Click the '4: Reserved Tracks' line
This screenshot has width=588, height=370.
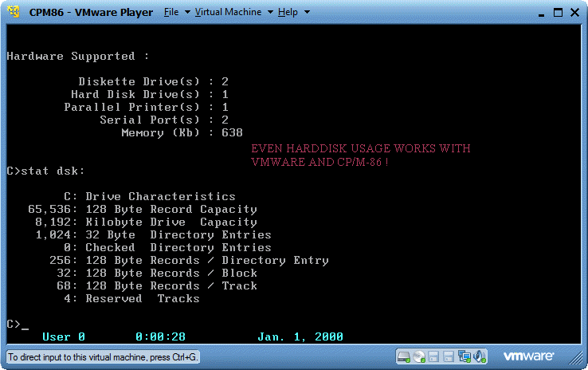tap(131, 299)
